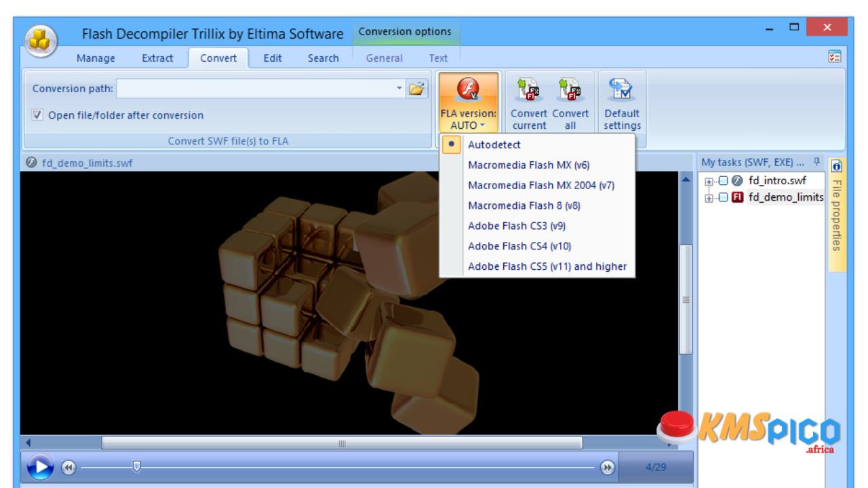Choose Adobe Flash CS5 (v11) and higher
Viewport: 868px width, 488px height.
pyautogui.click(x=537, y=266)
